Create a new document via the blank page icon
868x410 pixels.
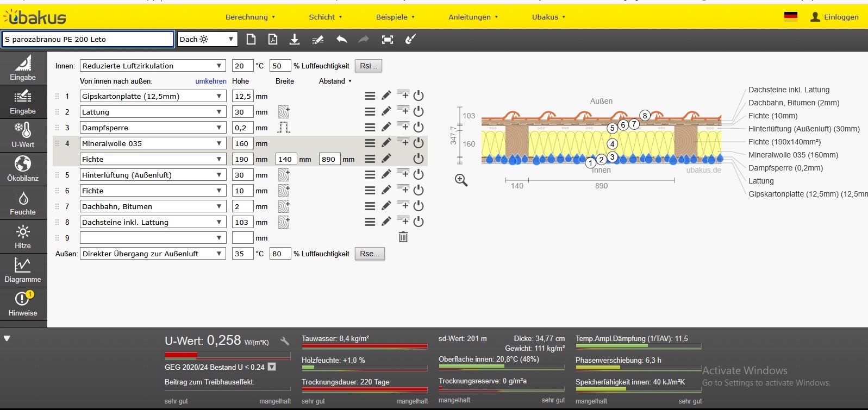click(x=251, y=39)
